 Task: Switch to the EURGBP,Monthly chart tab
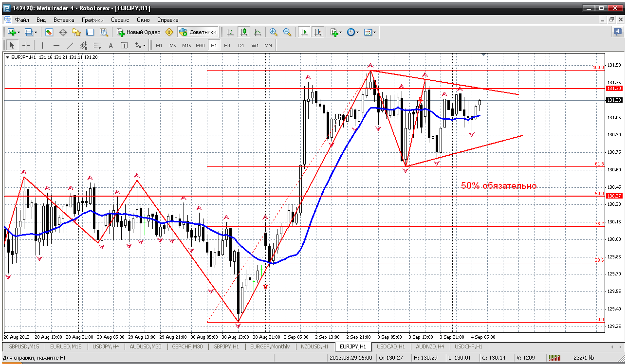click(x=269, y=346)
